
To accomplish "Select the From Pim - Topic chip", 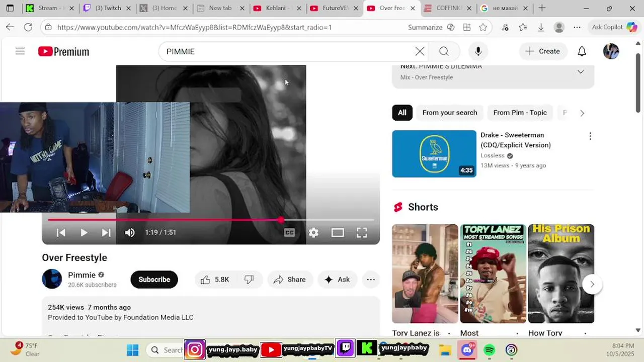I will [520, 113].
